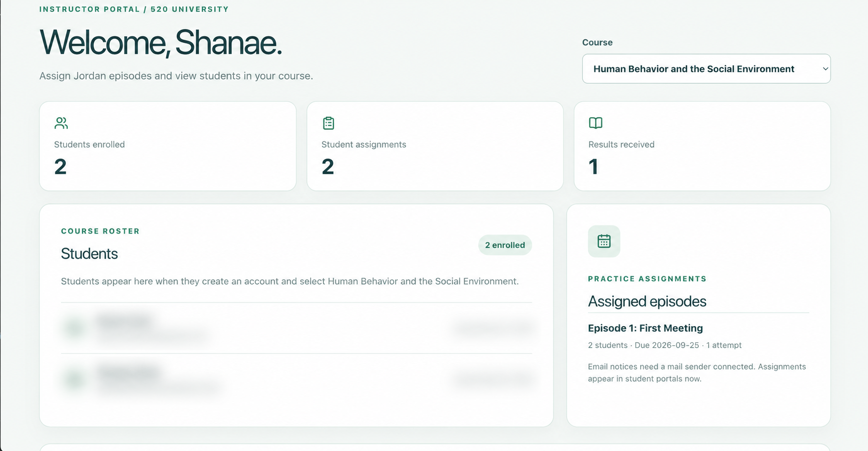Click the Welcome, Shanae heading

click(161, 43)
